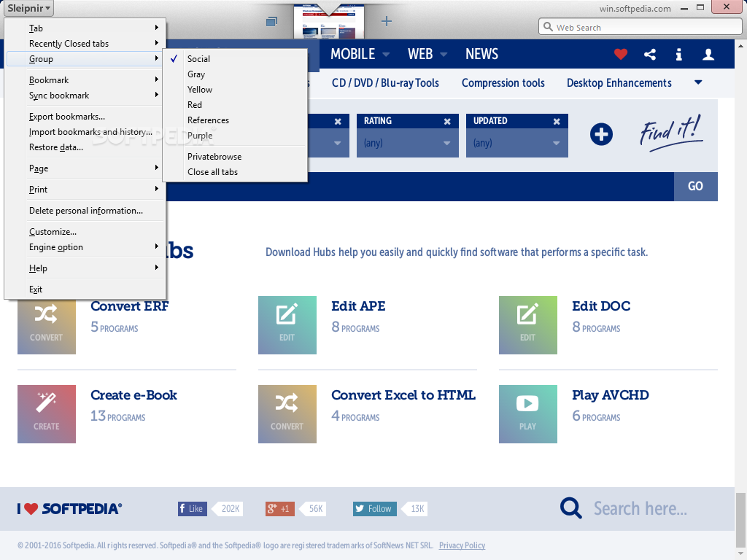Click the Create e-Book wand icon tile
The width and height of the screenshot is (747, 560).
point(47,414)
